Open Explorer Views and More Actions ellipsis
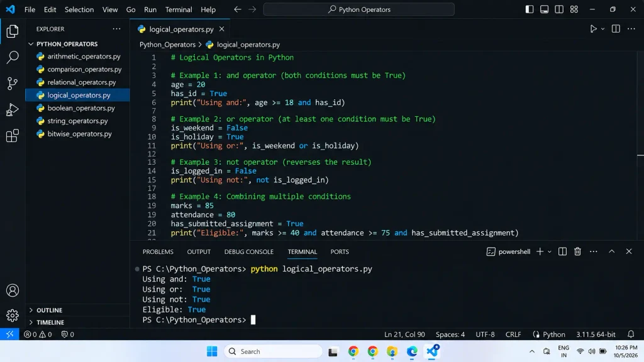This screenshot has height=362, width=644. click(x=116, y=29)
